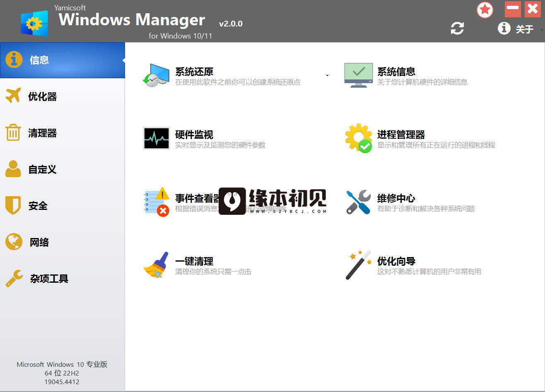
Task: Click the trash can icon for 清理器
Action: click(13, 132)
